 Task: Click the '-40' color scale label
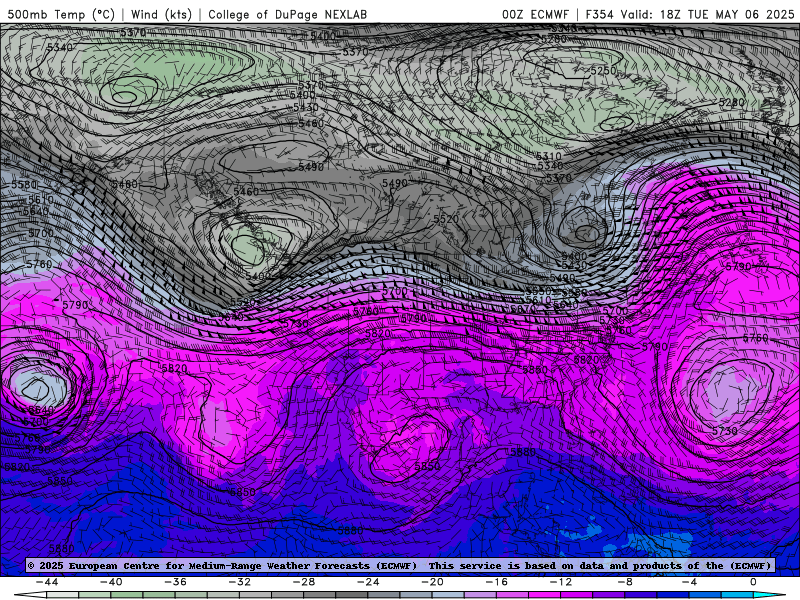[111, 582]
